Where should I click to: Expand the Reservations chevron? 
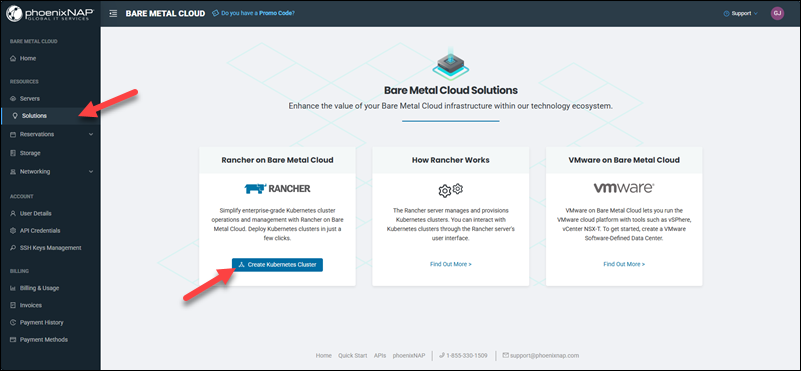click(91, 134)
